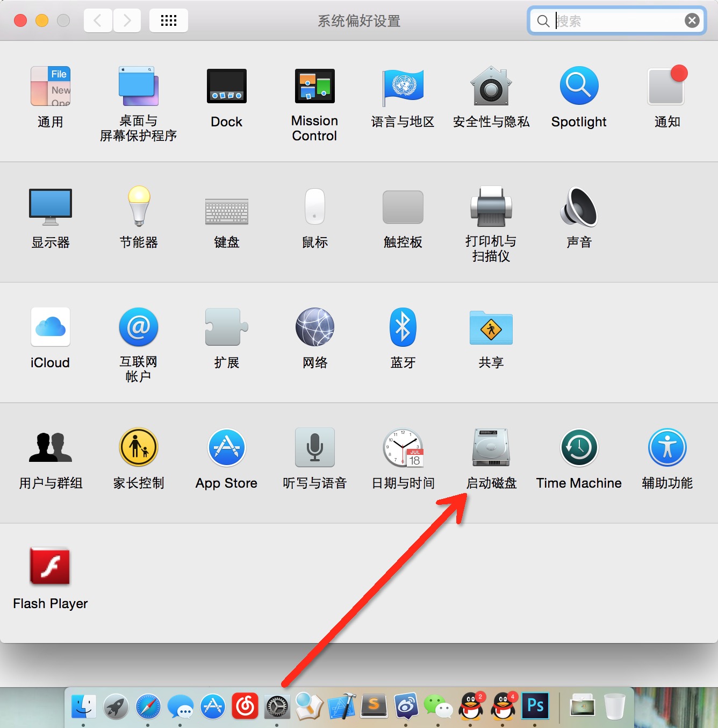
Task: Open Preview app in the Dock
Action: click(310, 706)
